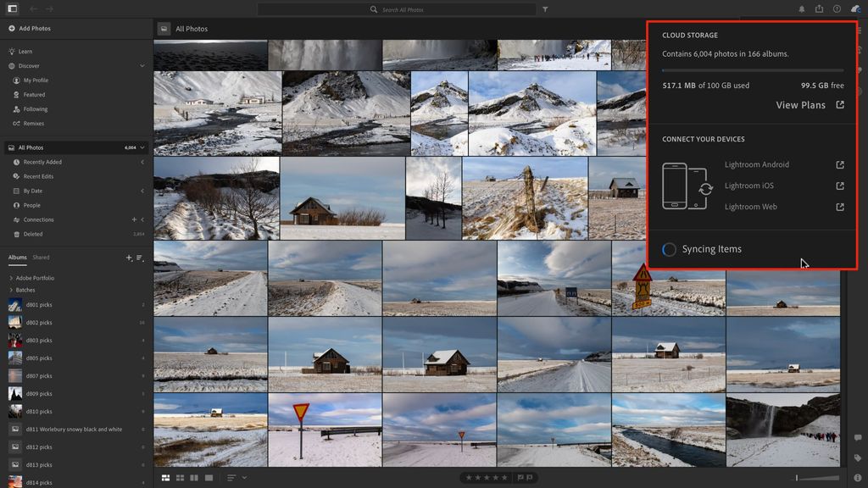Image resolution: width=868 pixels, height=488 pixels.
Task: Open the search filter icon
Action: click(x=545, y=9)
